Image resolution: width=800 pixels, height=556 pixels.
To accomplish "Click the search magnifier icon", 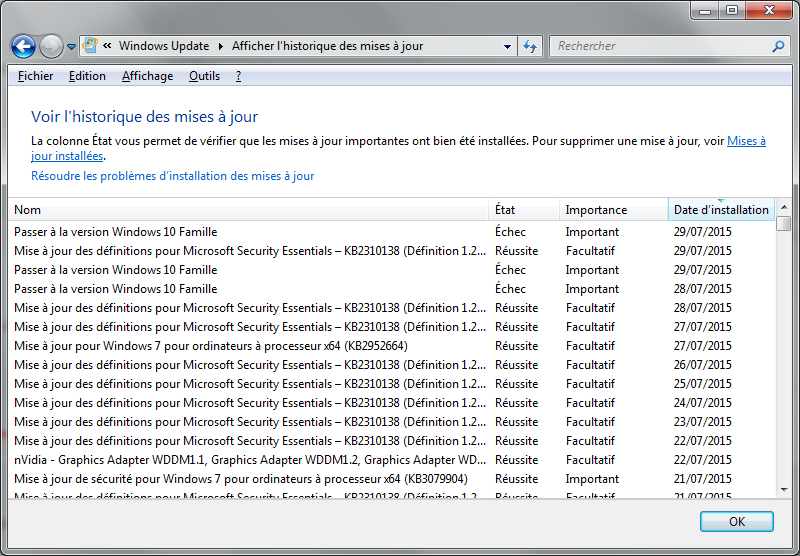I will tap(778, 46).
